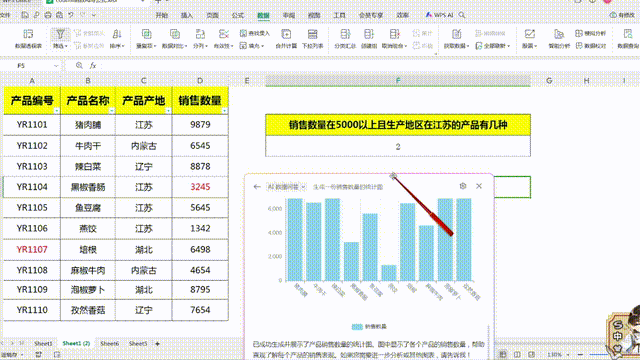
Task: Select cell with value 3245
Action: click(x=200, y=187)
